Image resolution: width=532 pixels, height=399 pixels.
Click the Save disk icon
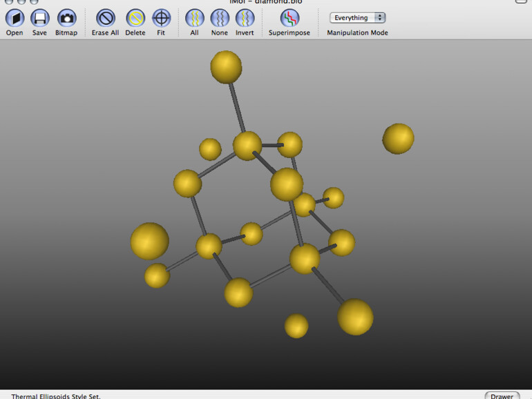40,19
